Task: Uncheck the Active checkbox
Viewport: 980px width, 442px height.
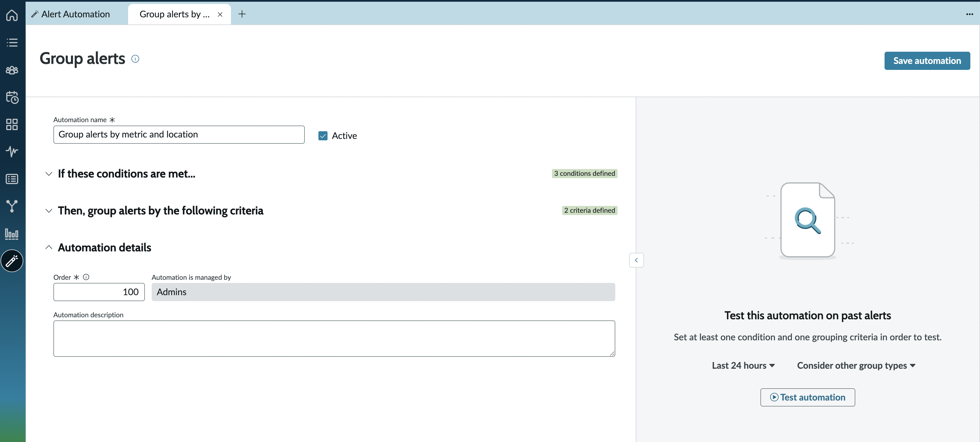Action: pyautogui.click(x=323, y=136)
